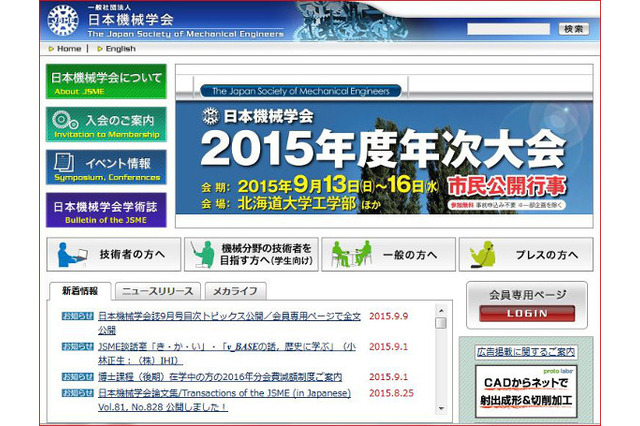Click お知らせ badge next to 博士課程 news
640x426 pixels.
click(x=78, y=377)
